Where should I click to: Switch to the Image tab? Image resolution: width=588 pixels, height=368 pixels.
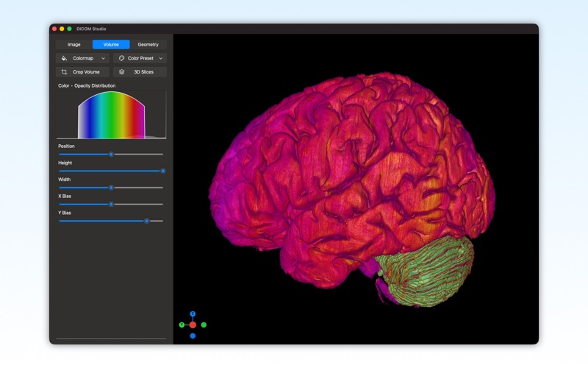(74, 44)
